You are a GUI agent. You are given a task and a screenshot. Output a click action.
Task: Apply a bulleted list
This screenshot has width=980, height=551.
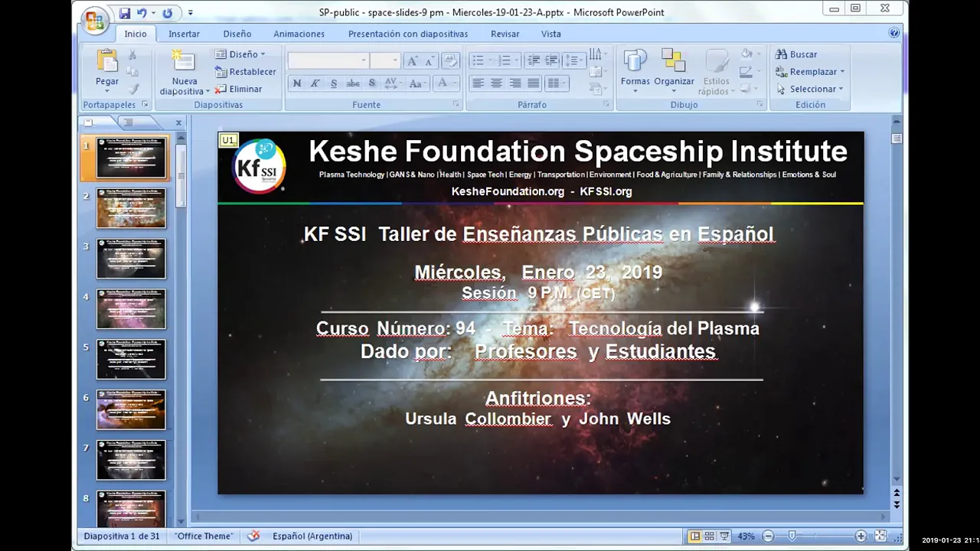pos(481,60)
